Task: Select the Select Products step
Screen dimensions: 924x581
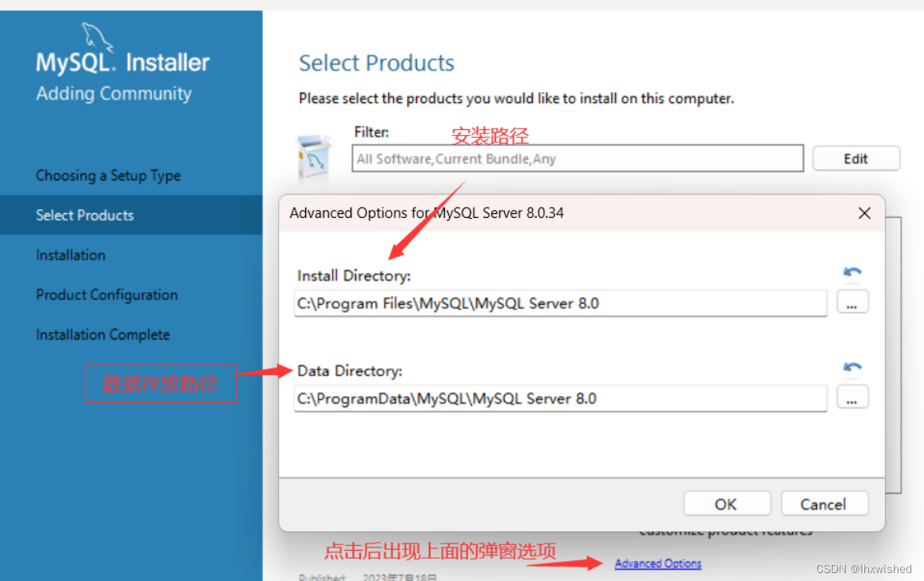Action: coord(131,215)
